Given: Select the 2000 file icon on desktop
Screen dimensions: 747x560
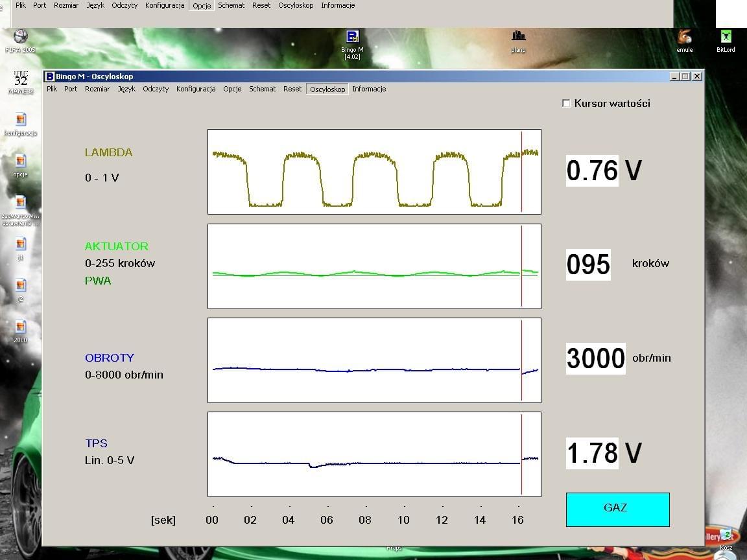Looking at the screenshot, I should 21,327.
